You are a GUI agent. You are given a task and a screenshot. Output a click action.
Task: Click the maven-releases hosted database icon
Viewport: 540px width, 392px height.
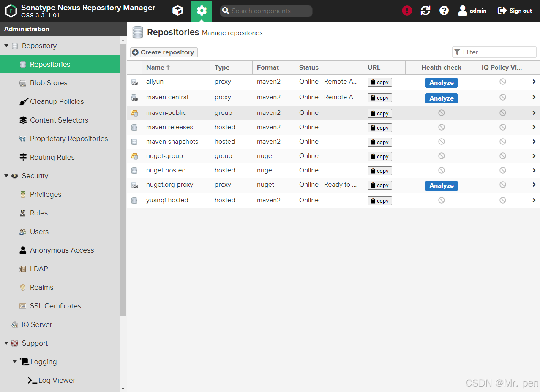pyautogui.click(x=134, y=127)
